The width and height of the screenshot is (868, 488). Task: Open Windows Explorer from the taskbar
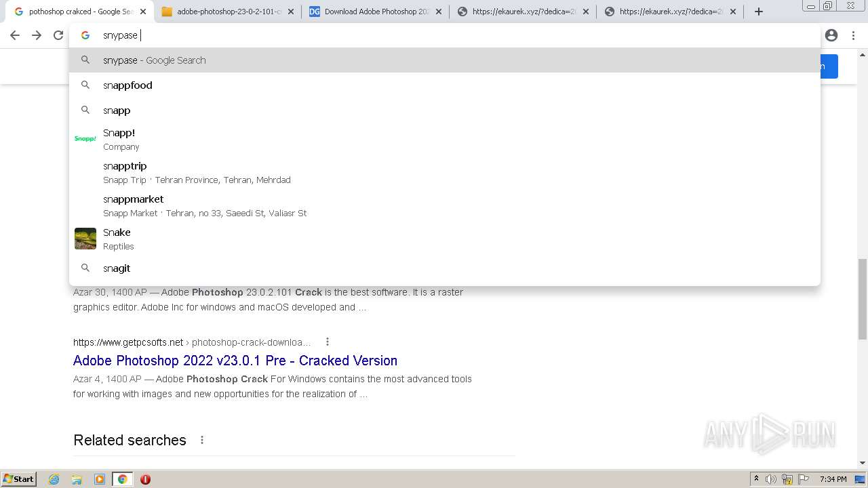click(x=77, y=479)
